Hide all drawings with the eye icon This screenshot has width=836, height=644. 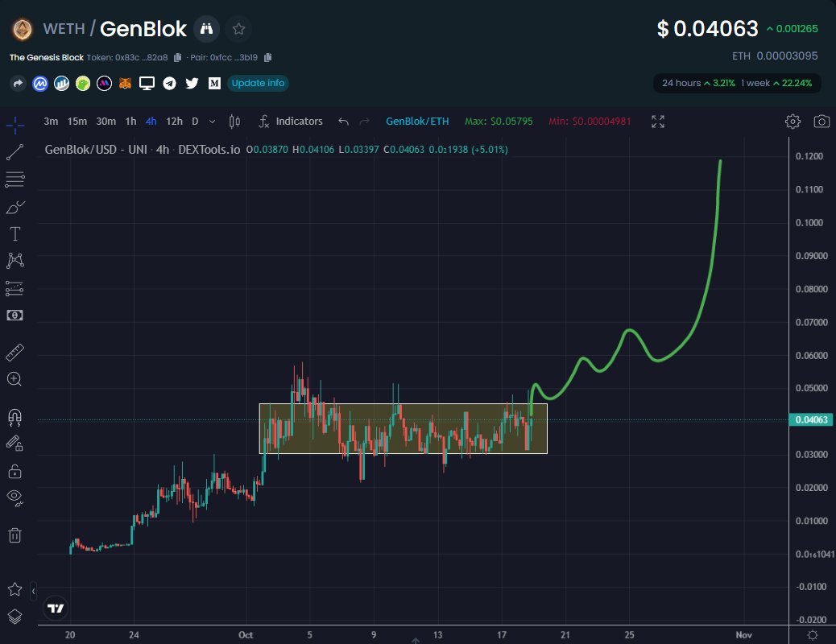[15, 498]
